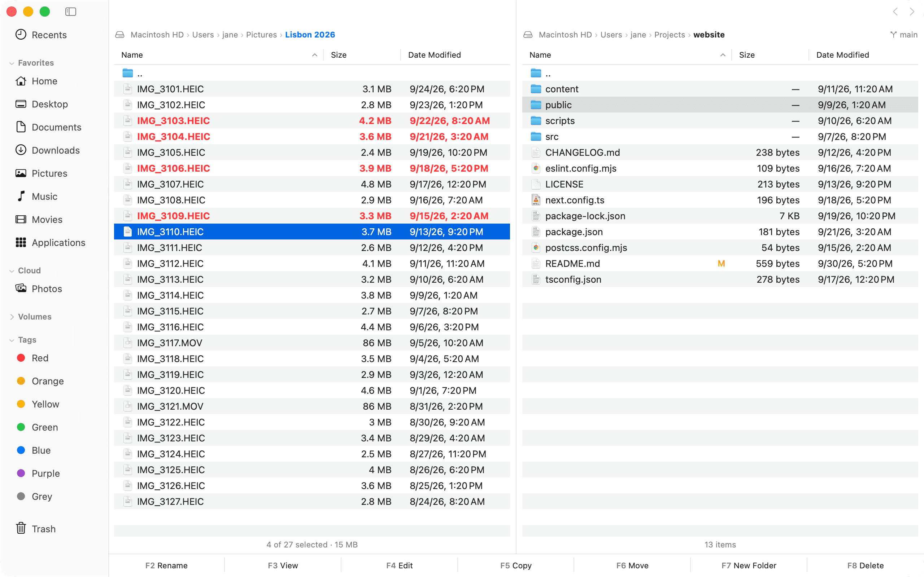Sort left pane by Size column
The image size is (924, 577).
click(x=362, y=55)
